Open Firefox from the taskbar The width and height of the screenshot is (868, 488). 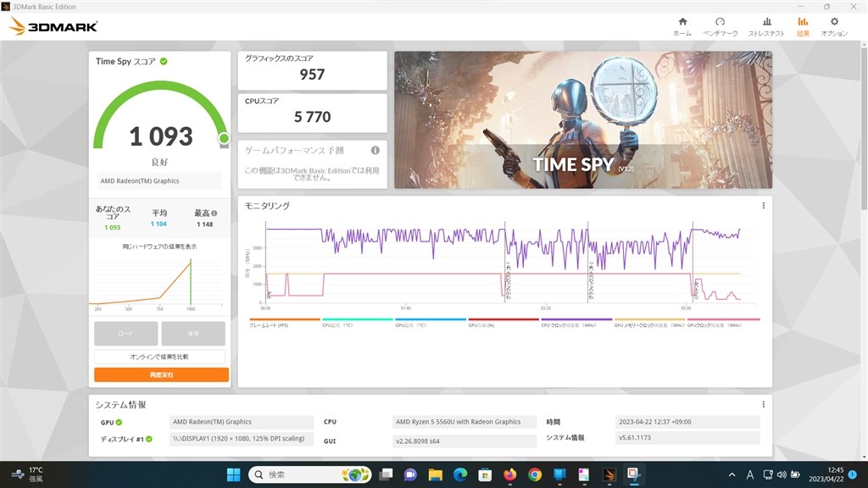tap(509, 474)
